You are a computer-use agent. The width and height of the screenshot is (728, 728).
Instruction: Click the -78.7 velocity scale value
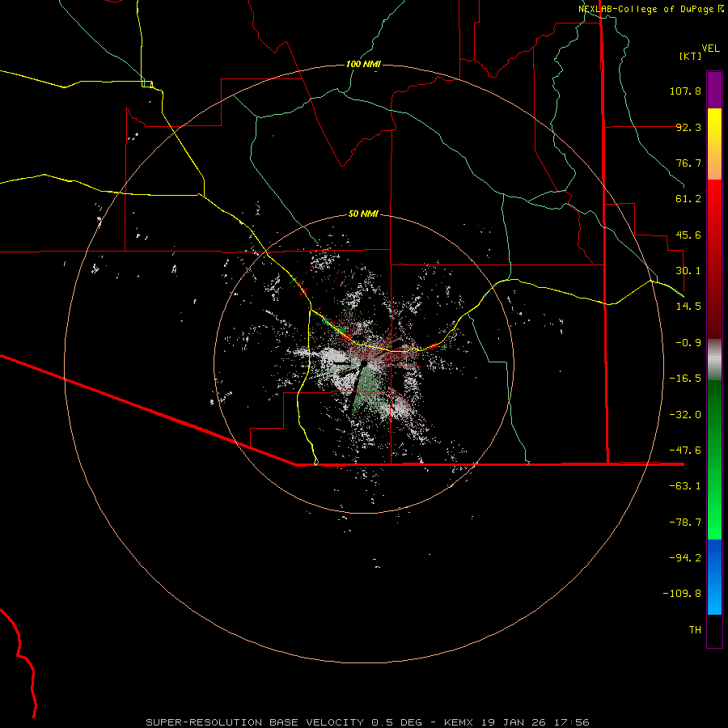tap(685, 523)
